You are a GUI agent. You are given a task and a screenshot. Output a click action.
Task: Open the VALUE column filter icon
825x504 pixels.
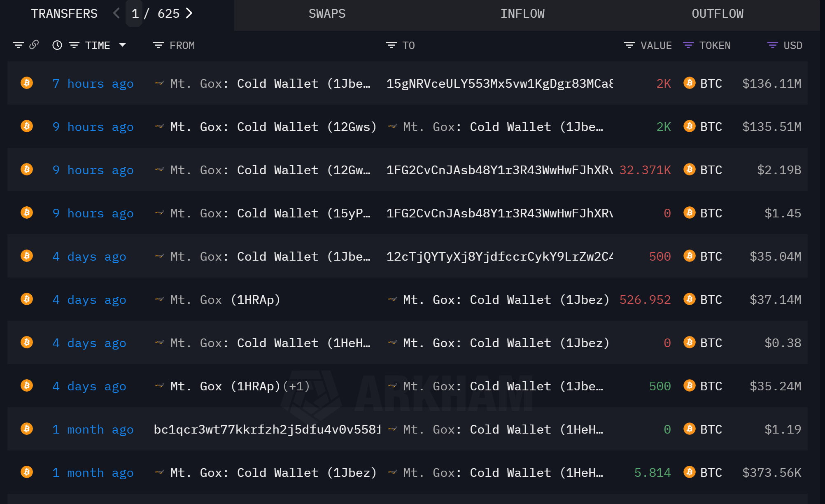tap(629, 45)
